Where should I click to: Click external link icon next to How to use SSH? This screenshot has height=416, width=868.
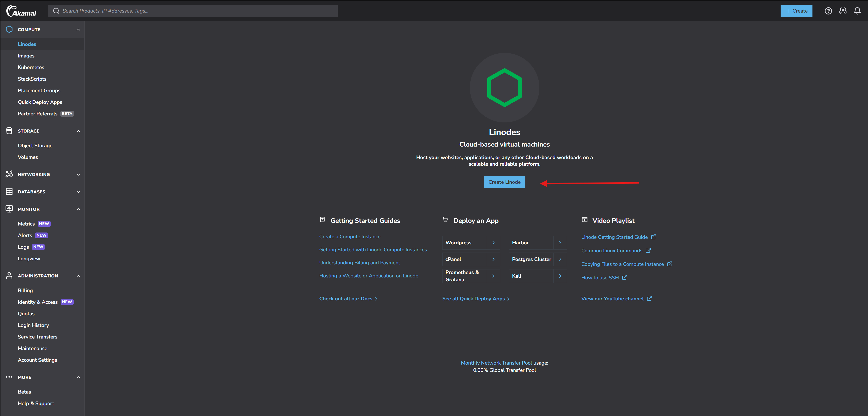pyautogui.click(x=624, y=278)
